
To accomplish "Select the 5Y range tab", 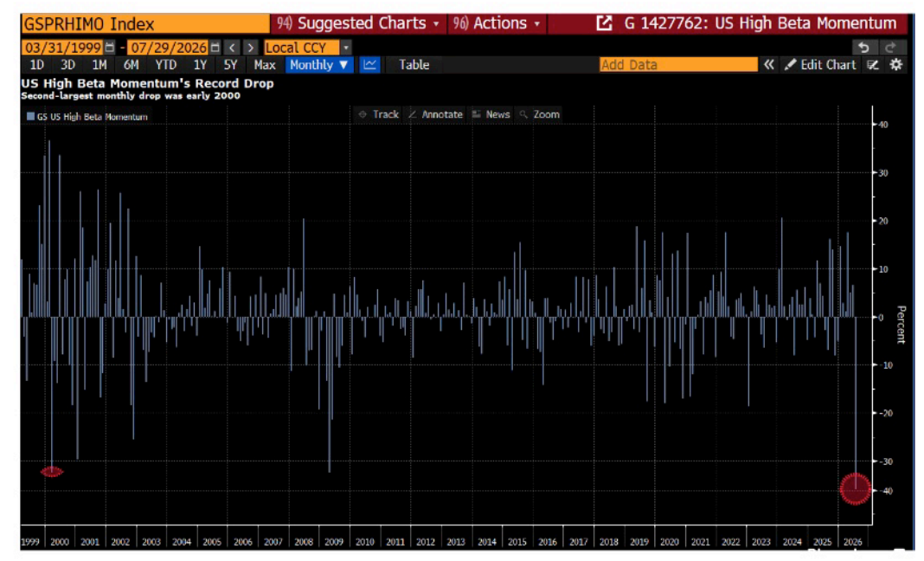I will coord(230,65).
